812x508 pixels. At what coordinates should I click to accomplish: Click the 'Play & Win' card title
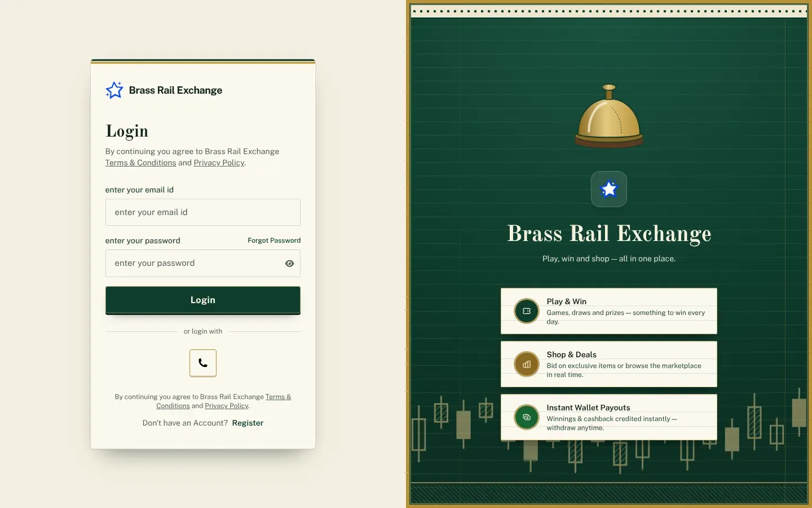[567, 301]
